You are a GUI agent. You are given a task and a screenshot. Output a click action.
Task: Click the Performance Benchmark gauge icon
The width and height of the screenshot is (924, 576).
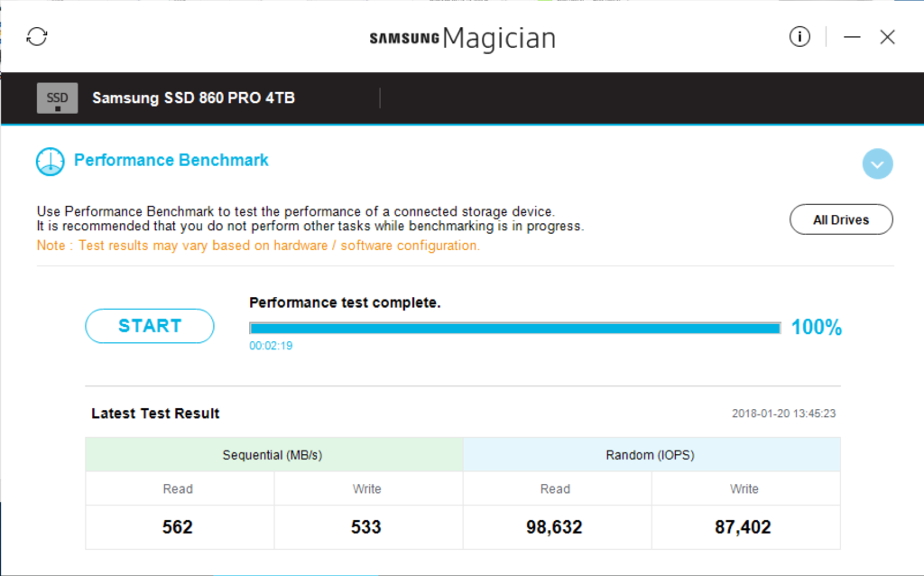51,162
